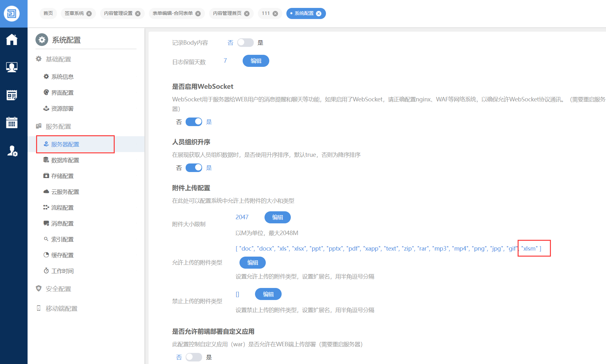Close the 表单编辑-合同表单 tab
Viewport: 606px width, 364px height.
198,14
